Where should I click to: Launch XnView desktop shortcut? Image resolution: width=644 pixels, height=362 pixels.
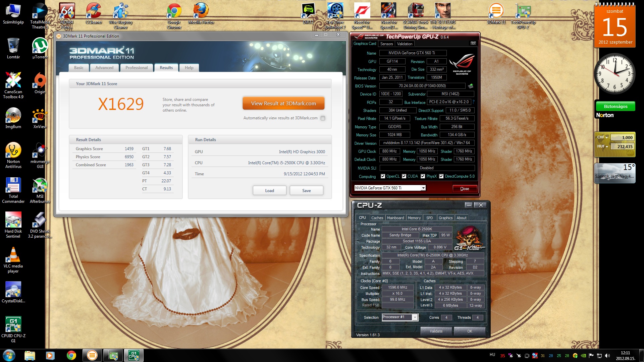click(40, 118)
